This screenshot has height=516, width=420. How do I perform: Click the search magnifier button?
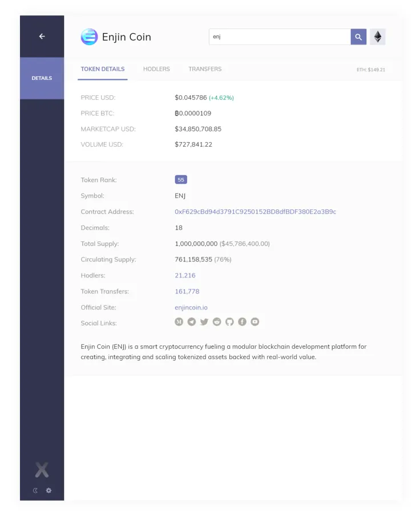[358, 37]
